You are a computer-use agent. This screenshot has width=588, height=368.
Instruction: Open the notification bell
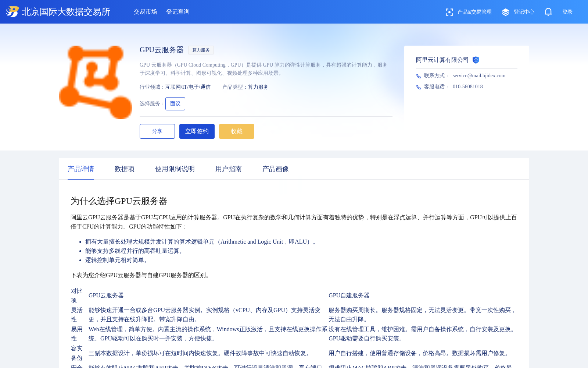point(548,12)
